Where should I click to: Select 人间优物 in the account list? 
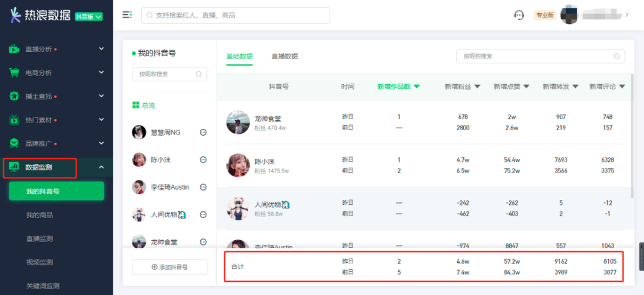[168, 214]
